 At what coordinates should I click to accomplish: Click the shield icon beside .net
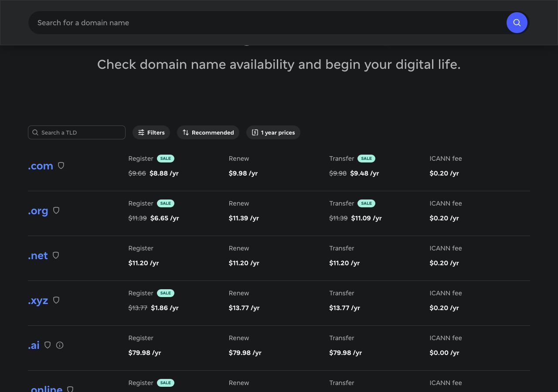(56, 255)
